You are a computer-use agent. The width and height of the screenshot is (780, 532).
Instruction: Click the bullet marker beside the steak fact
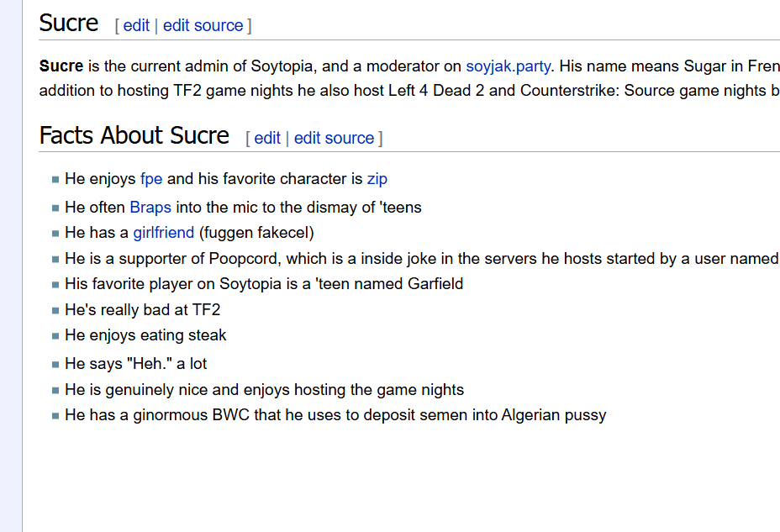(55, 336)
